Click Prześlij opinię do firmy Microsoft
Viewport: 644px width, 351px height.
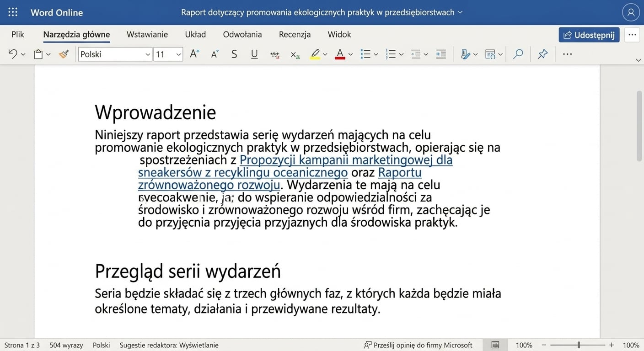(418, 345)
